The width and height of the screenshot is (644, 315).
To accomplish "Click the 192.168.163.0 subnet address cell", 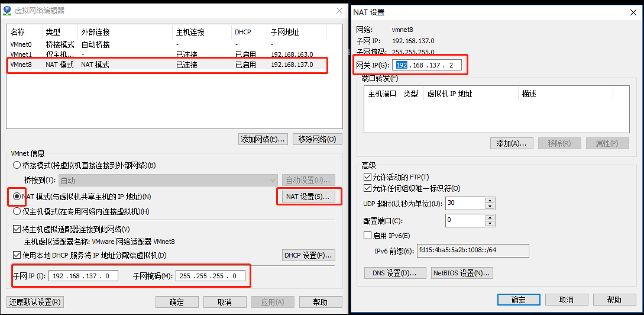I will click(x=292, y=54).
